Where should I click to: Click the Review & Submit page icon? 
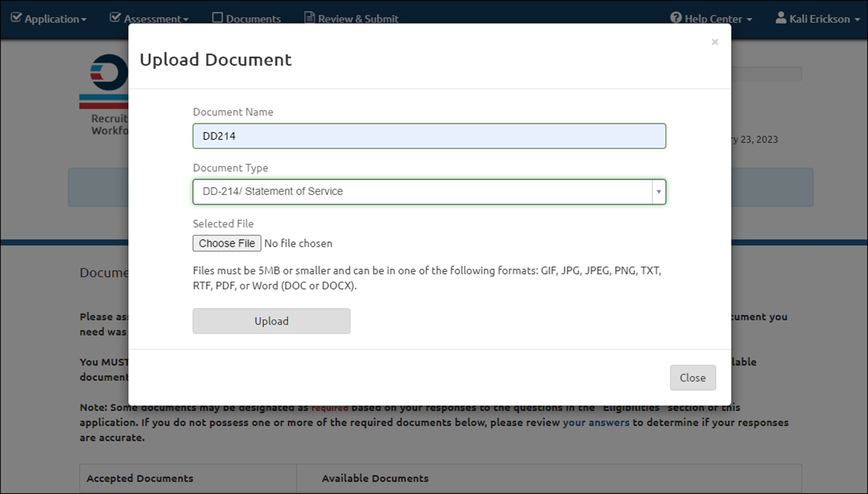point(309,18)
